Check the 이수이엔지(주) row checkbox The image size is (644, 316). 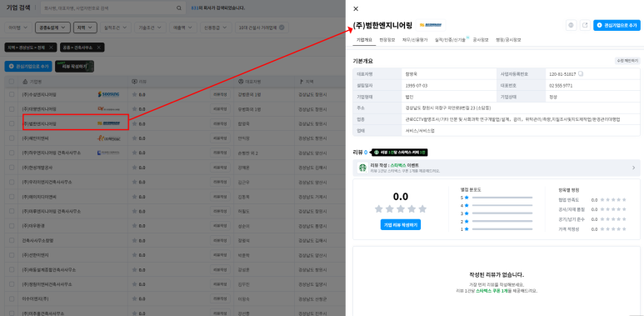coord(12,298)
